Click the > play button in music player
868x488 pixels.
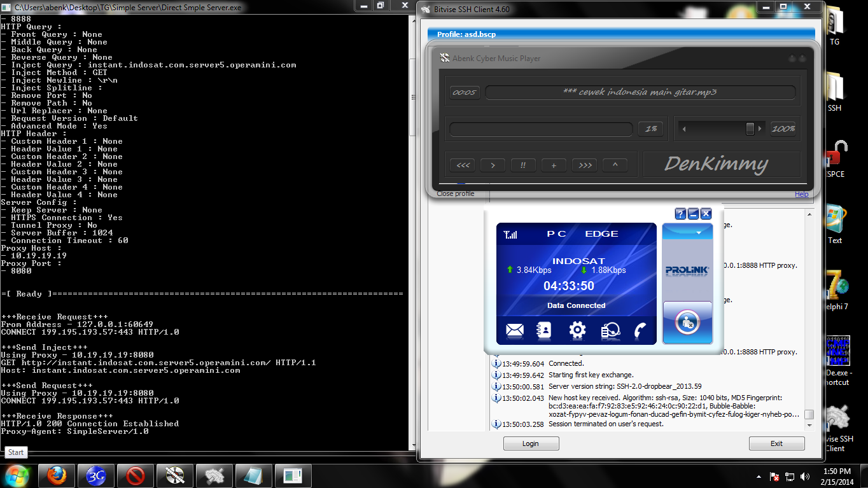click(x=493, y=165)
